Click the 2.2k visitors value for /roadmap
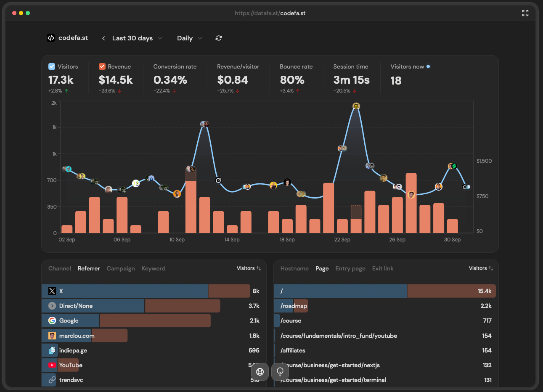 point(486,306)
